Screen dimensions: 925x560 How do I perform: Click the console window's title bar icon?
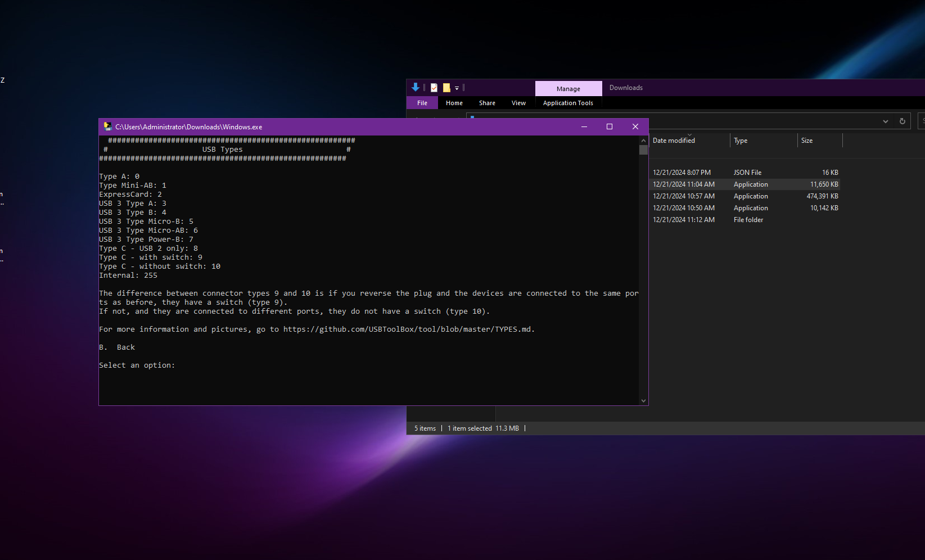click(x=107, y=127)
